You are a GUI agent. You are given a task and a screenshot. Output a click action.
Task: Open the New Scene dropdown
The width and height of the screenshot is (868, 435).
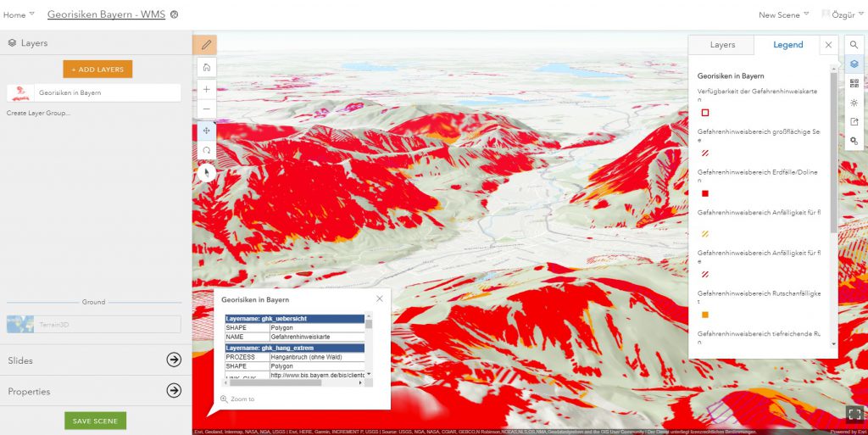[x=783, y=15]
